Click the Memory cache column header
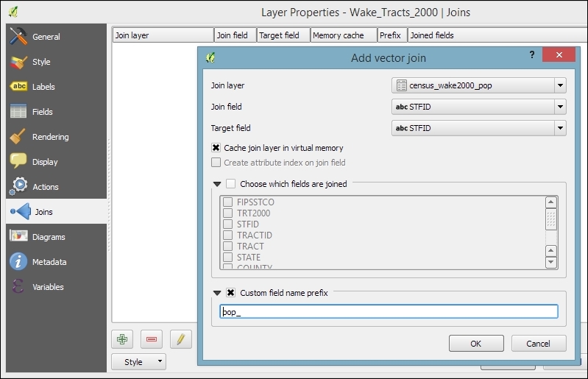 (x=344, y=35)
